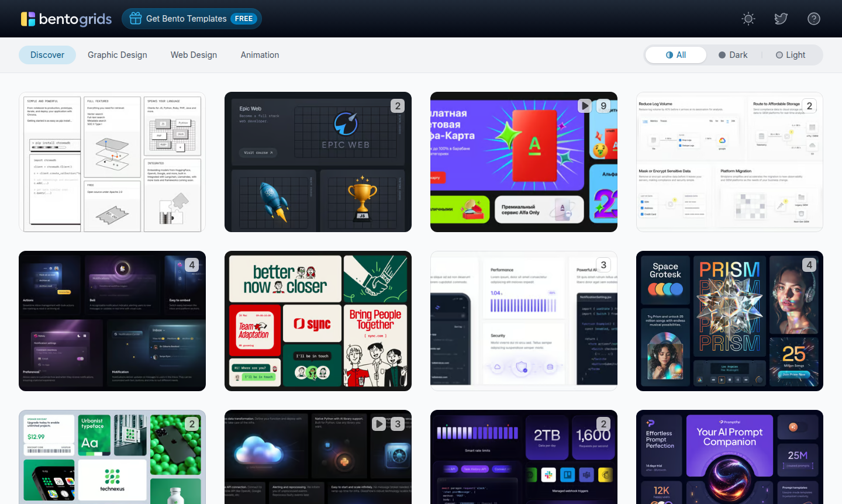The width and height of the screenshot is (842, 504).
Task: Open the Urbanist typeface technexus thumbnail
Action: [112, 457]
